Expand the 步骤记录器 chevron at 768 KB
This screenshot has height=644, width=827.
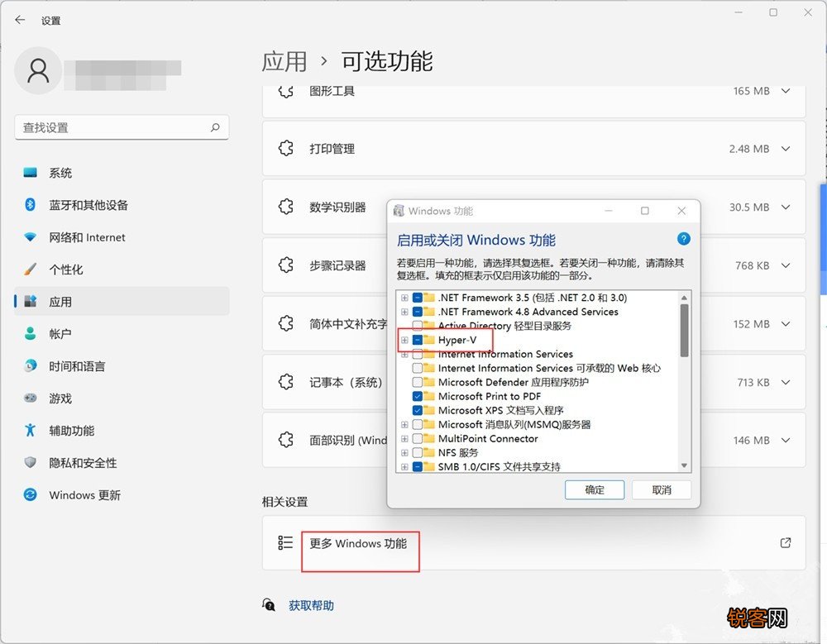point(786,265)
